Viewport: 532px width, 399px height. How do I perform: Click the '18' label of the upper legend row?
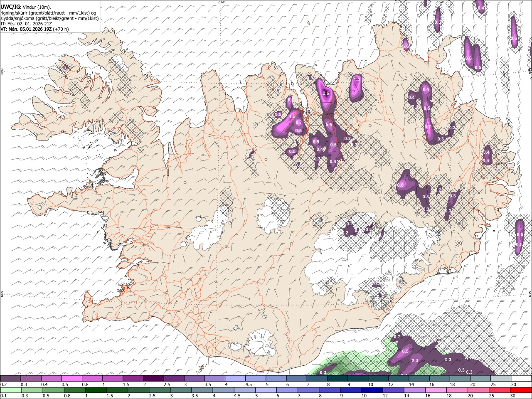click(452, 384)
